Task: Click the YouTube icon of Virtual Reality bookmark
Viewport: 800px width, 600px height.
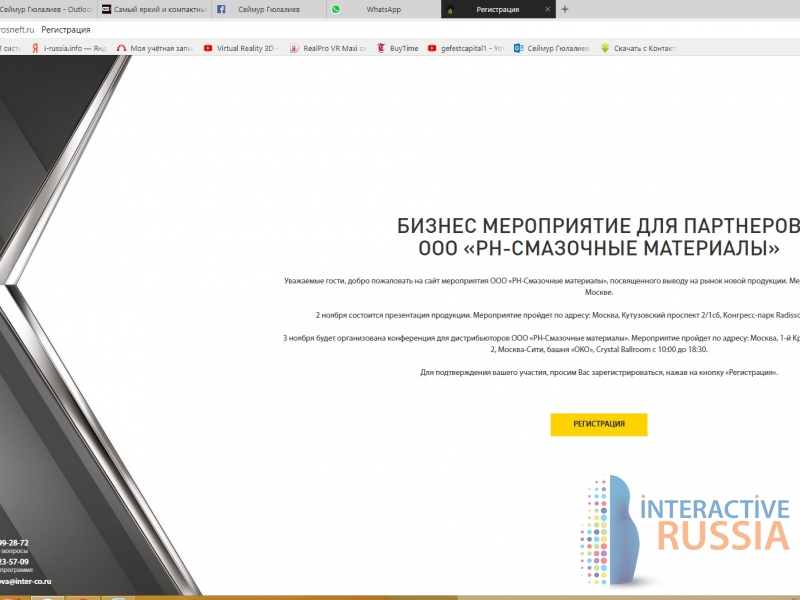Action: click(208, 48)
